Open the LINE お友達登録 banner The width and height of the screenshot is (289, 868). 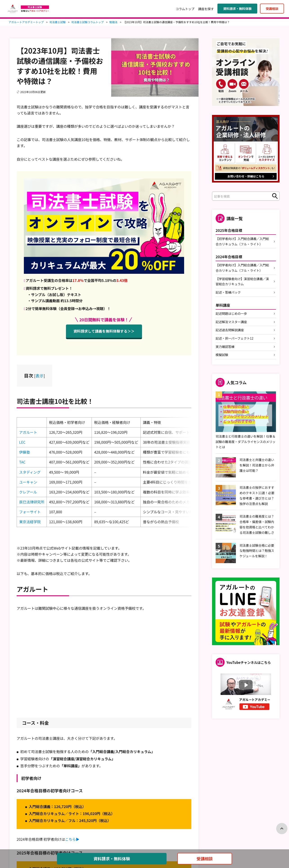pyautogui.click(x=246, y=611)
